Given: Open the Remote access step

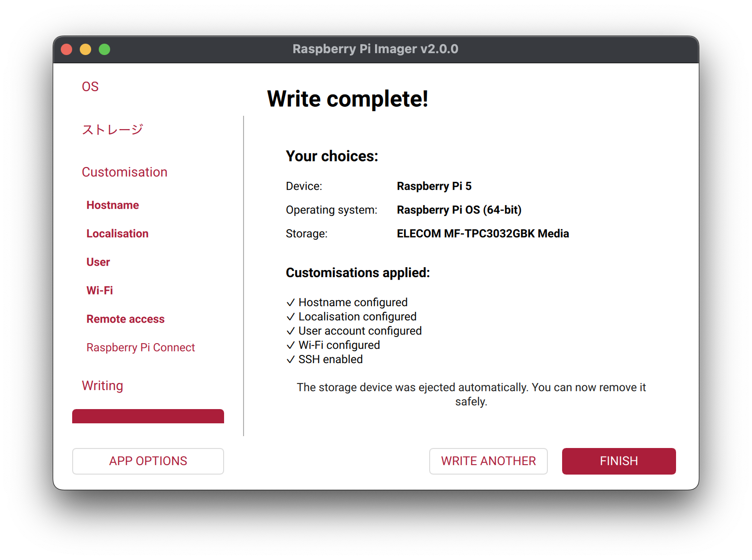Looking at the screenshot, I should tap(125, 319).
